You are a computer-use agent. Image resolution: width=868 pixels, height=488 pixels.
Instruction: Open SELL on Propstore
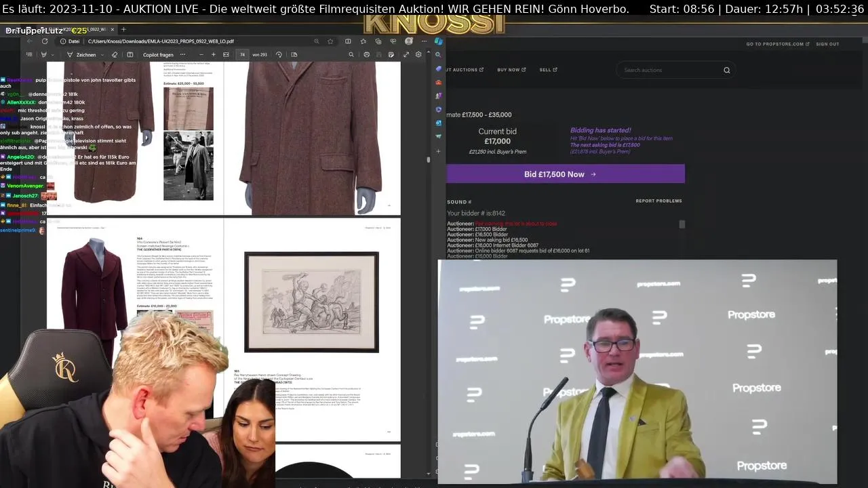click(x=548, y=70)
